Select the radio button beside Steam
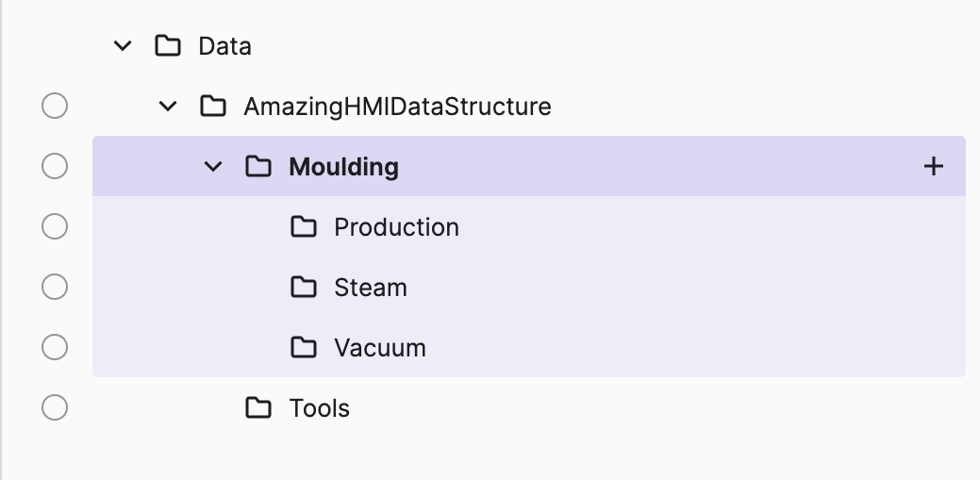This screenshot has width=980, height=480. pos(55,288)
